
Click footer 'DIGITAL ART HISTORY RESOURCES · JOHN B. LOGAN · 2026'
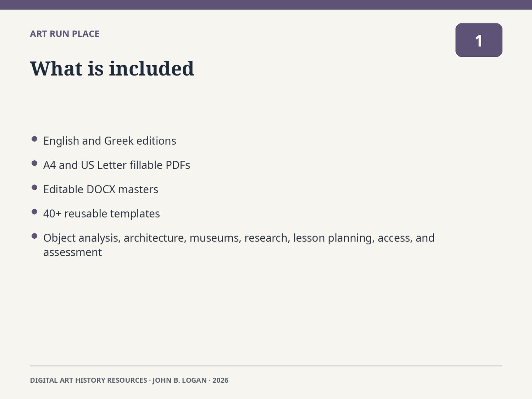coord(129,380)
